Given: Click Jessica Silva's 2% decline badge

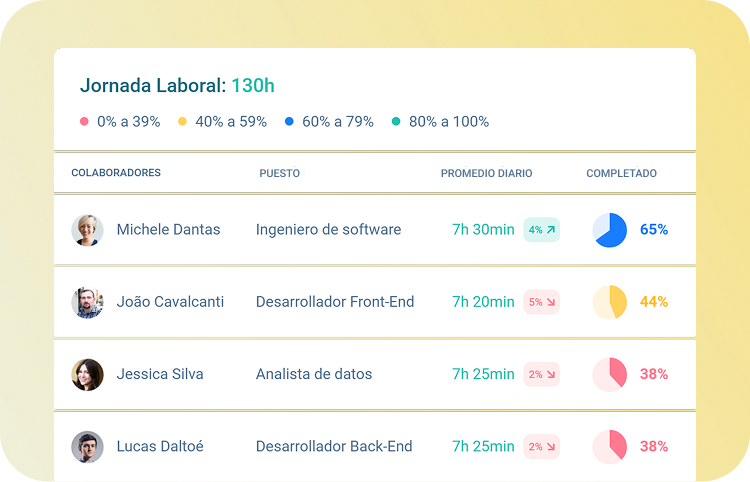Looking at the screenshot, I should (541, 374).
